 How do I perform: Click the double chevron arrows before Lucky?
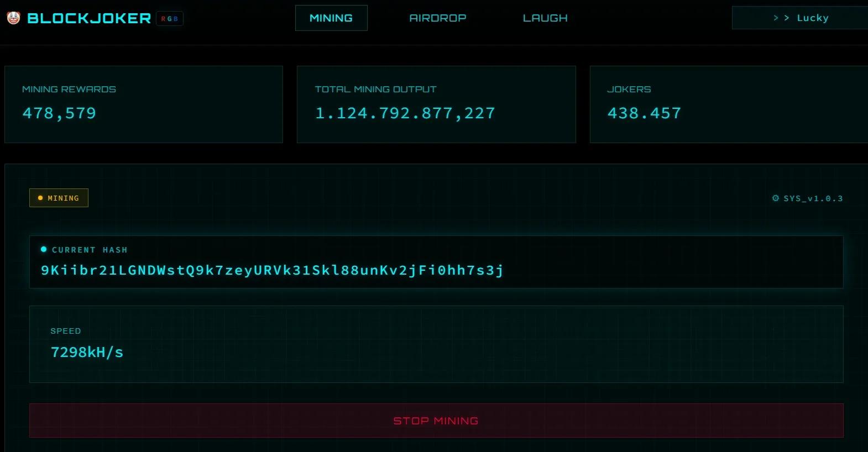[781, 18]
